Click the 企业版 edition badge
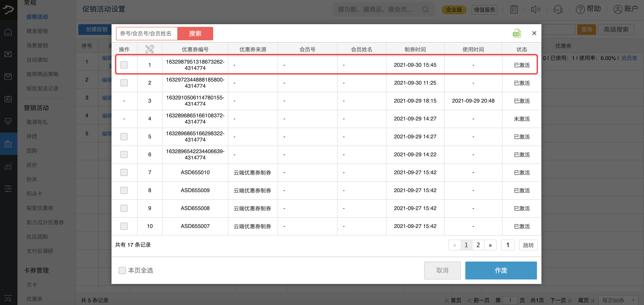Image resolution: width=644 pixels, height=305 pixels. click(x=454, y=10)
